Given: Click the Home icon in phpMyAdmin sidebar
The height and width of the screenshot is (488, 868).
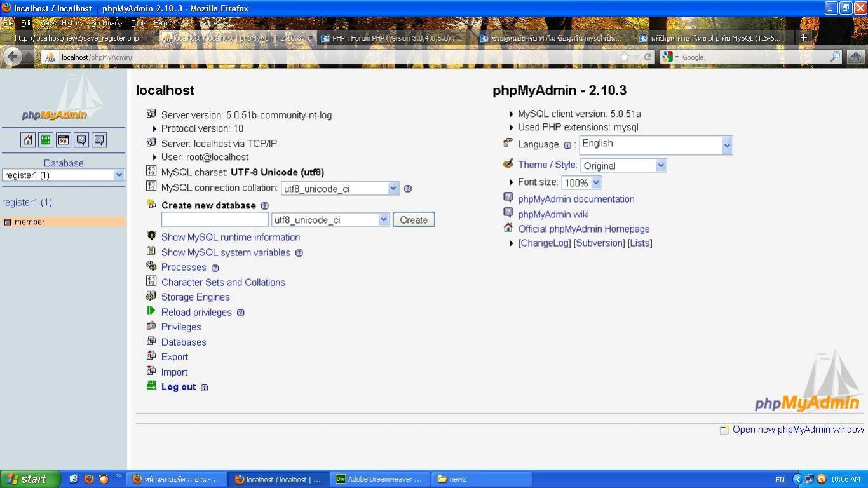Looking at the screenshot, I should coord(28,140).
